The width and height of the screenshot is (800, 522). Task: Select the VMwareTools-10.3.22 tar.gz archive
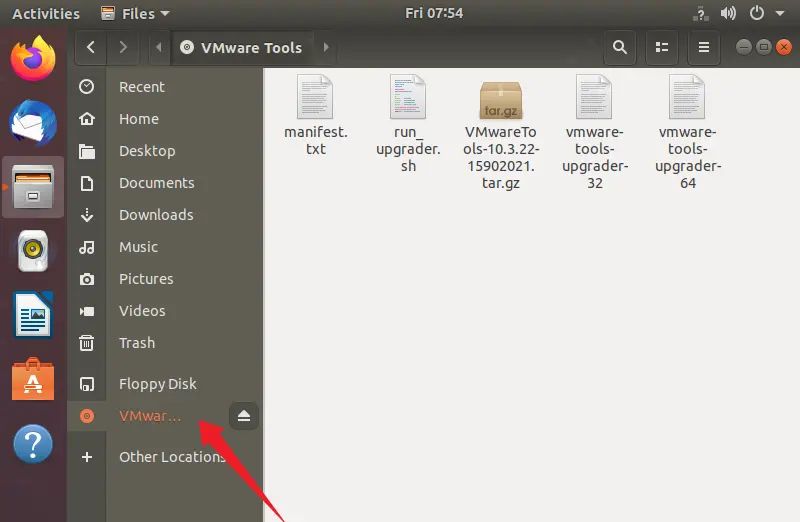(x=501, y=134)
